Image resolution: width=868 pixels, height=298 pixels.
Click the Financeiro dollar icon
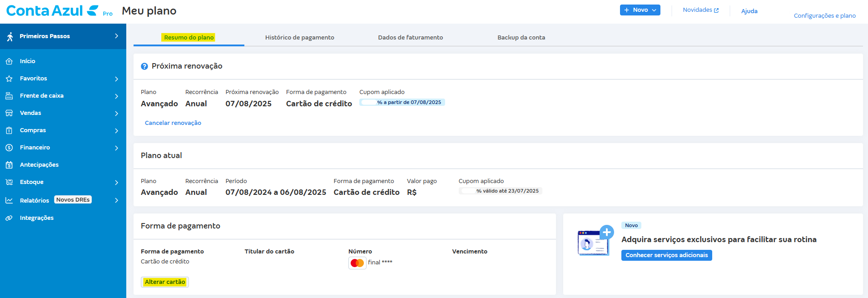tap(9, 148)
